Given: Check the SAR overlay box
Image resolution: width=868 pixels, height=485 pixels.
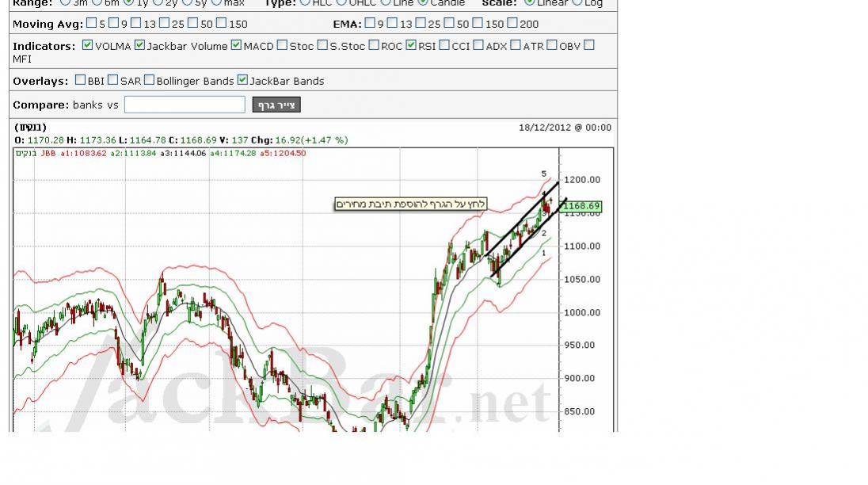Looking at the screenshot, I should [x=112, y=80].
